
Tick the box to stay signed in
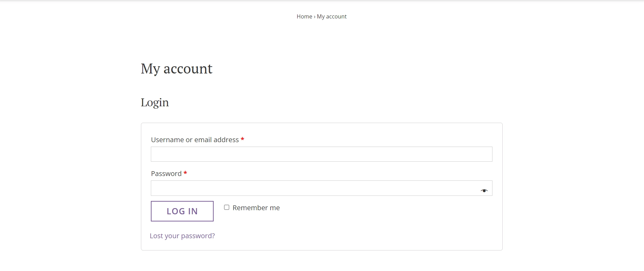227,207
